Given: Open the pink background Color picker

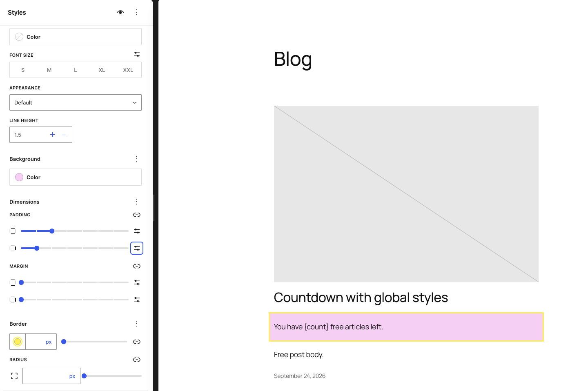Looking at the screenshot, I should click(x=76, y=177).
